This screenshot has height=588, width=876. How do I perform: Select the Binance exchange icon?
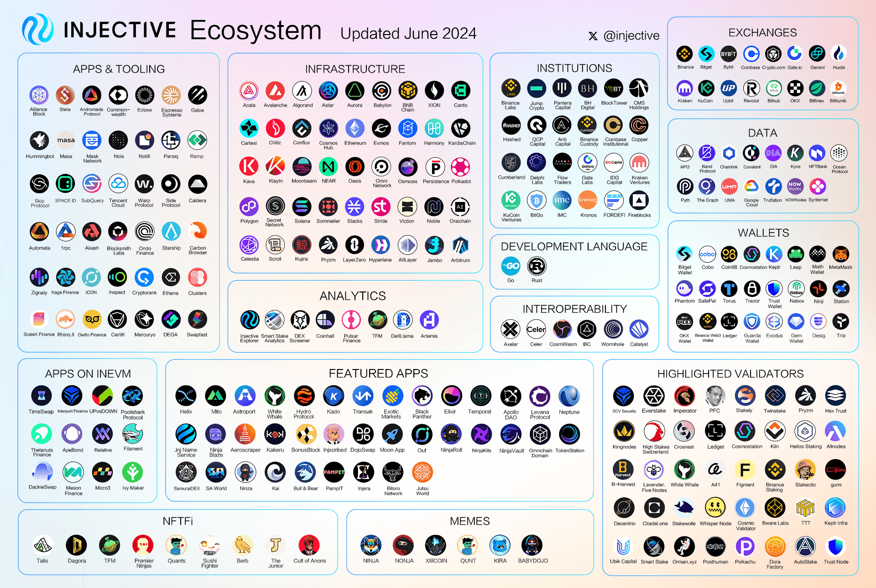tap(684, 54)
